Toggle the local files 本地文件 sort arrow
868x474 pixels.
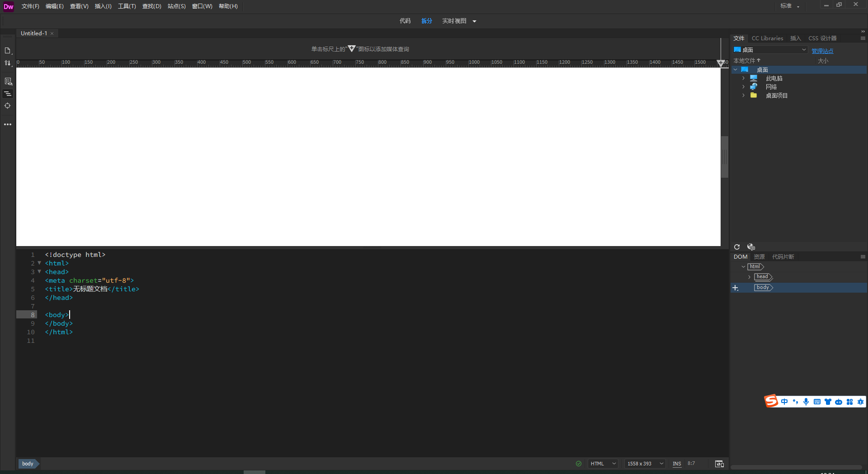pyautogui.click(x=759, y=60)
